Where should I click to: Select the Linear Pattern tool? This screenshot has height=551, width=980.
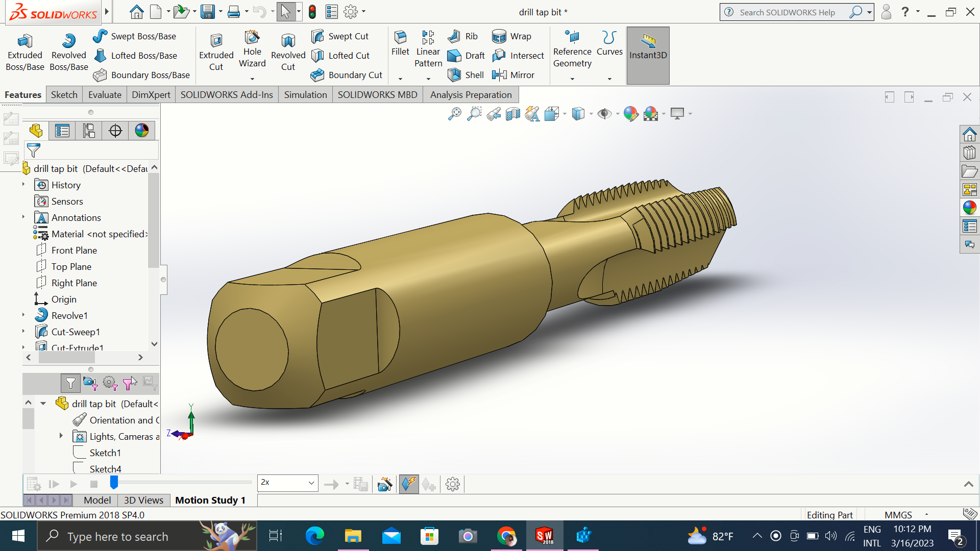(x=428, y=49)
